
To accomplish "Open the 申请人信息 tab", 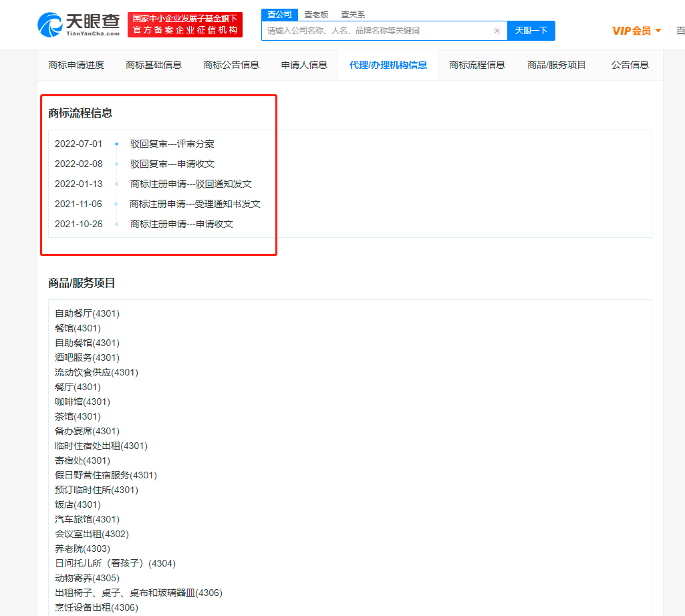I will point(304,65).
